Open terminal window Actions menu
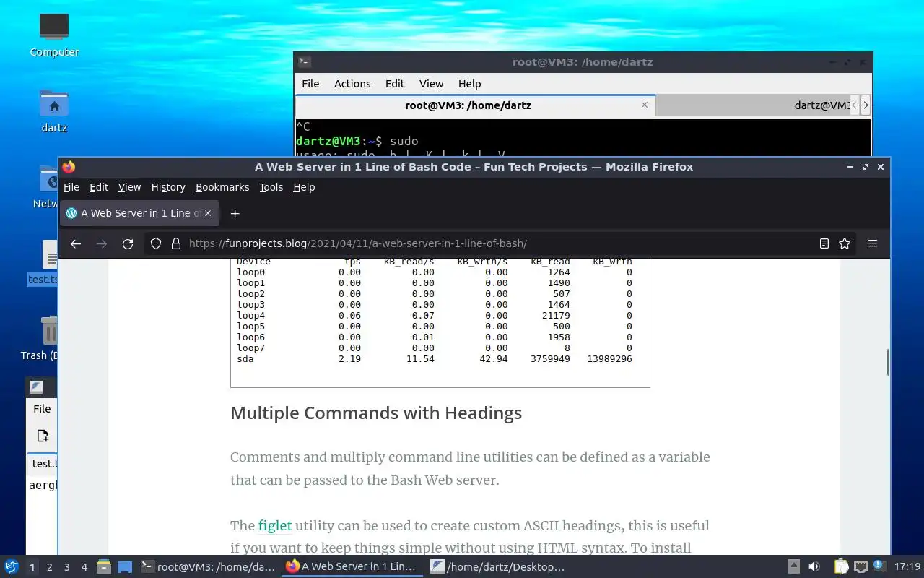Screen dimensions: 924x578 click(352, 84)
